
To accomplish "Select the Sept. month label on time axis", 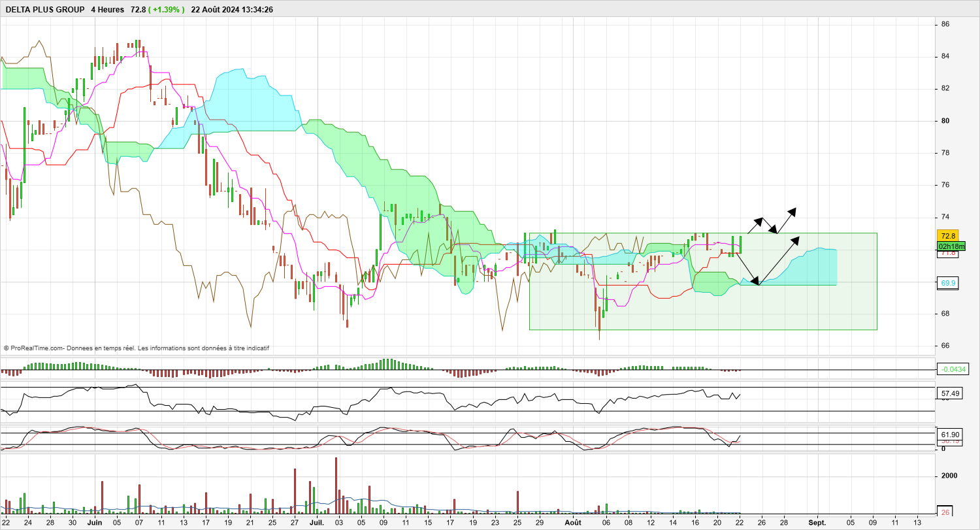I will pyautogui.click(x=817, y=523).
